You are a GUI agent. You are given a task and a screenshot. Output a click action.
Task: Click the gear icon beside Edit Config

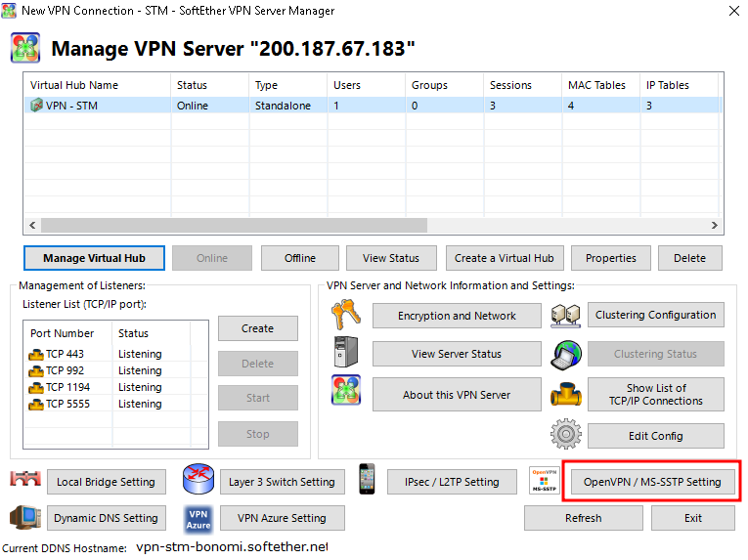point(566,434)
